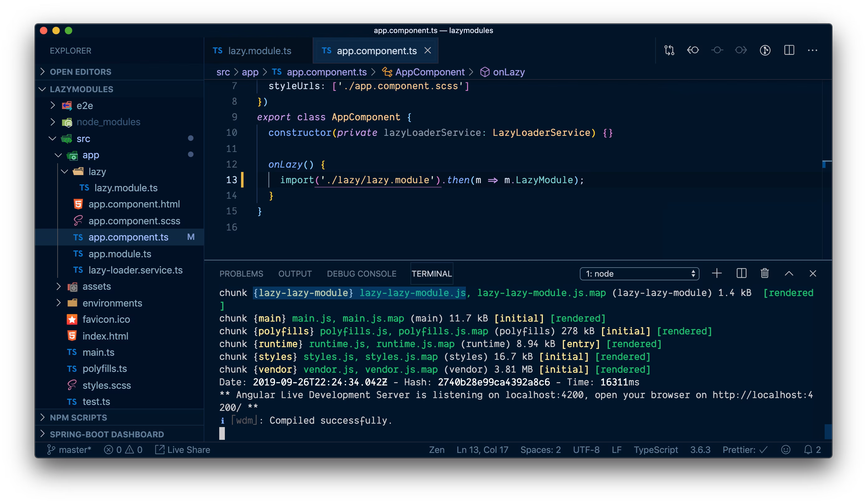Open the More Actions ellipsis menu in the editor toolbar
This screenshot has height=504, width=867.
point(812,50)
